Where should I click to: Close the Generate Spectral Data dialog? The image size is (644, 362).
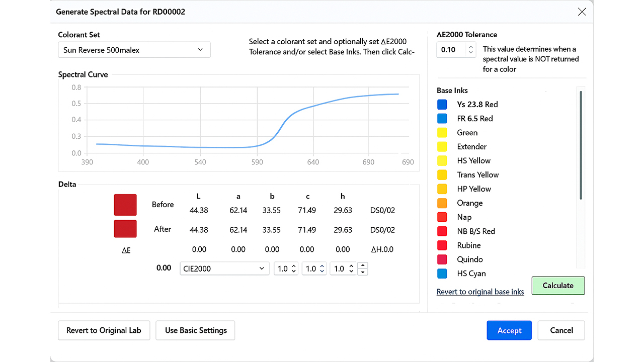(582, 12)
